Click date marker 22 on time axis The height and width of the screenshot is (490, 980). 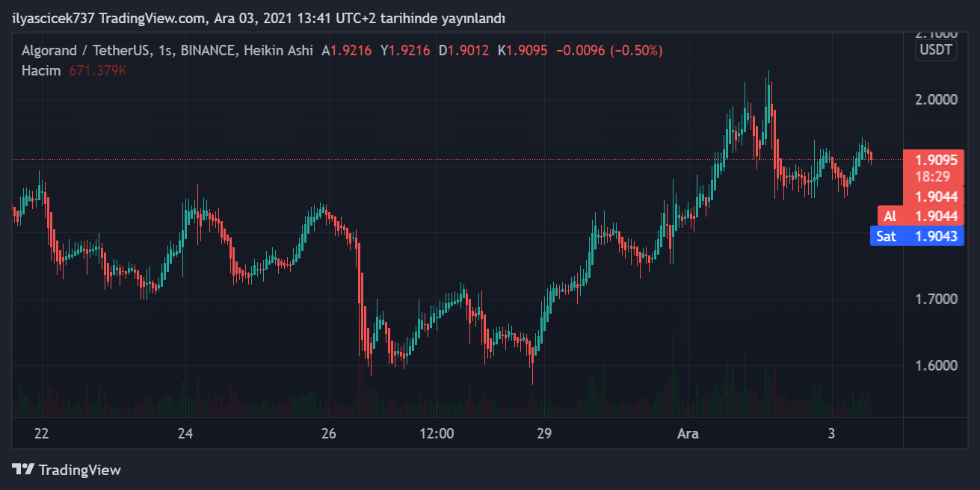pos(41,433)
